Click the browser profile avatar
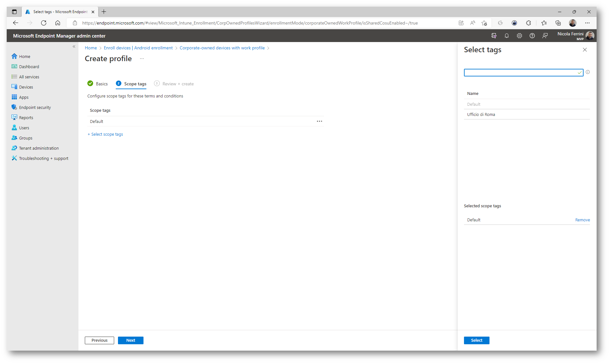Image resolution: width=610 pixels, height=364 pixels. coord(573,23)
